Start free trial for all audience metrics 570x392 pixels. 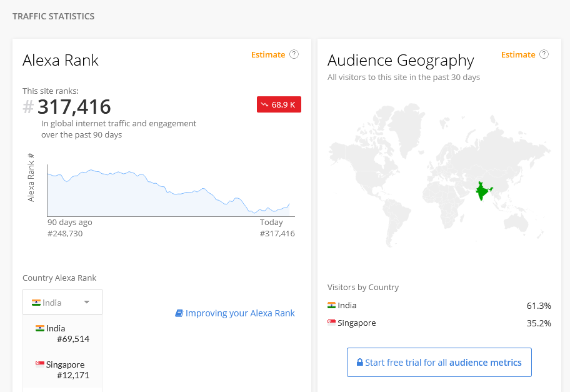point(439,362)
